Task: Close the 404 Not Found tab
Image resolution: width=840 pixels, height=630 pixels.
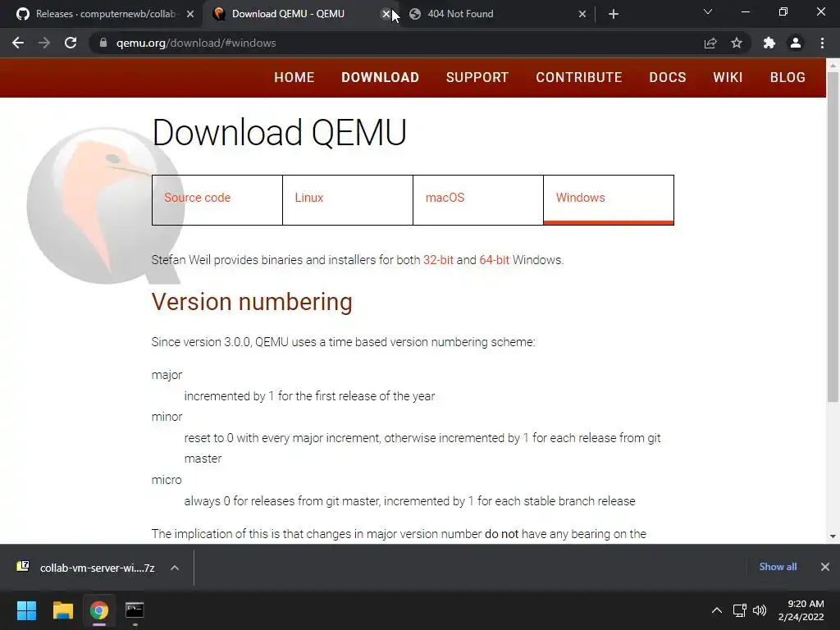Action: tap(582, 14)
